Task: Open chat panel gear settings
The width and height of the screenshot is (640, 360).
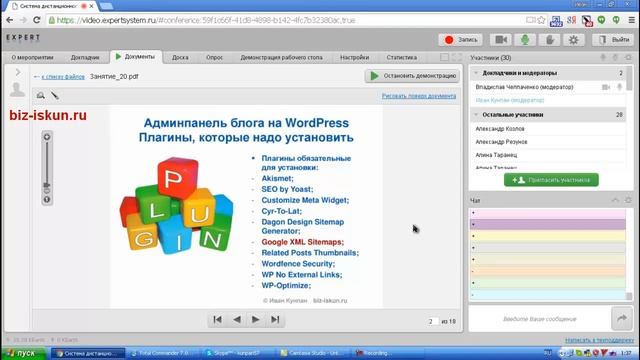Action: (628, 200)
